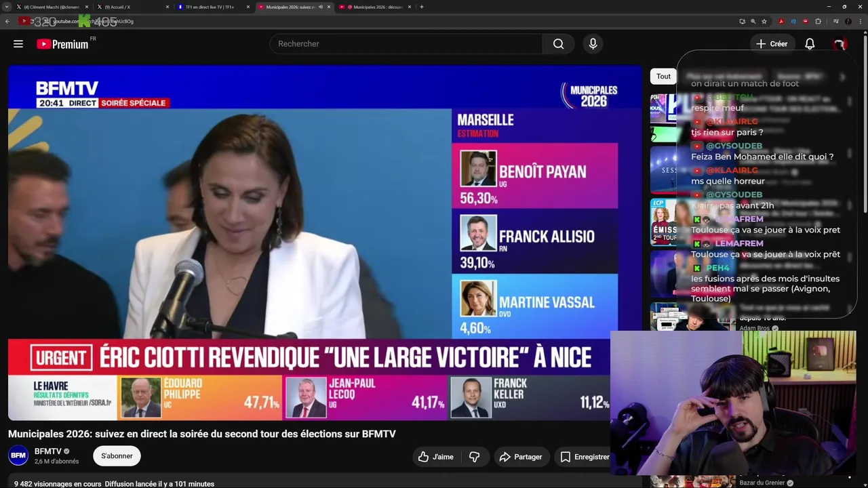Viewport: 868px width, 488px height.
Task: Close the TF1 en direct tab
Action: coord(248,7)
